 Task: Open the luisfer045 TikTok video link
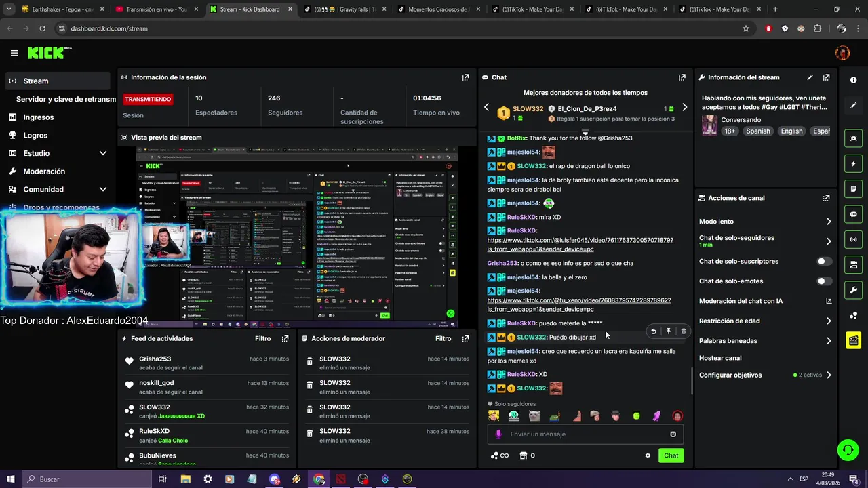pos(580,245)
